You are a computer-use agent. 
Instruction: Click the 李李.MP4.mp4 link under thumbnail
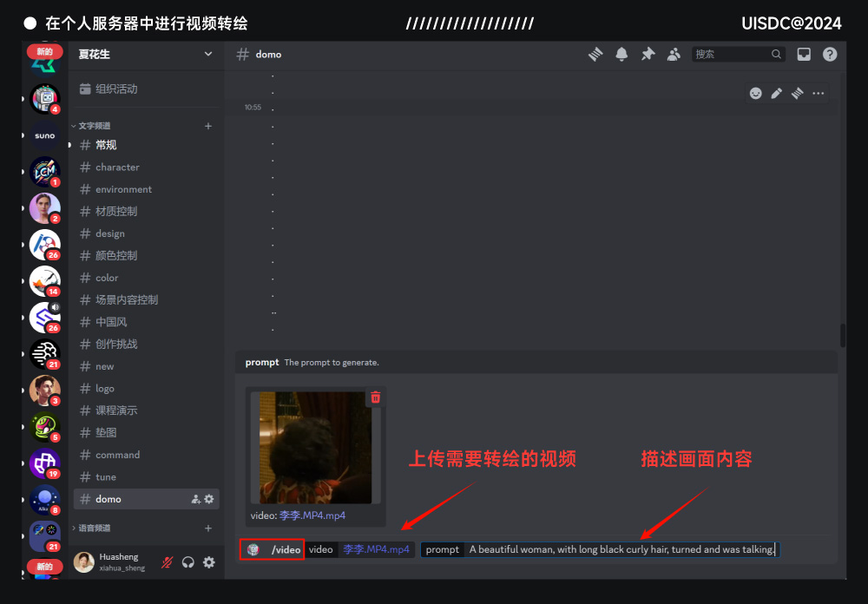312,515
